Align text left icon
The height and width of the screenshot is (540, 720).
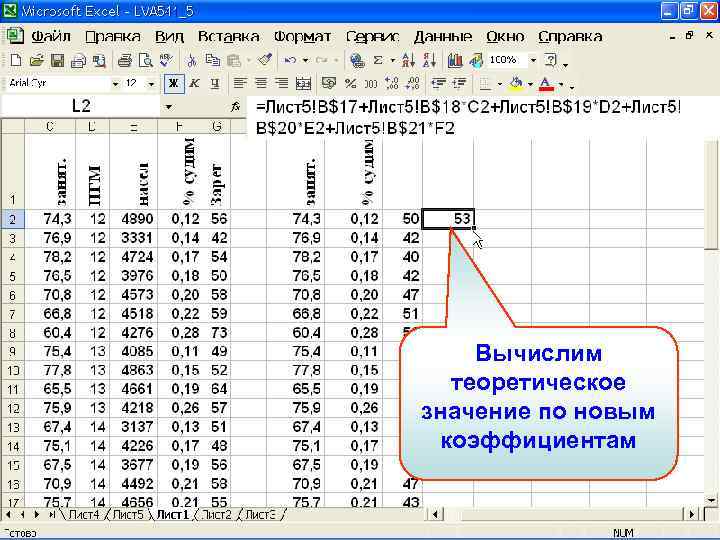coord(240,83)
